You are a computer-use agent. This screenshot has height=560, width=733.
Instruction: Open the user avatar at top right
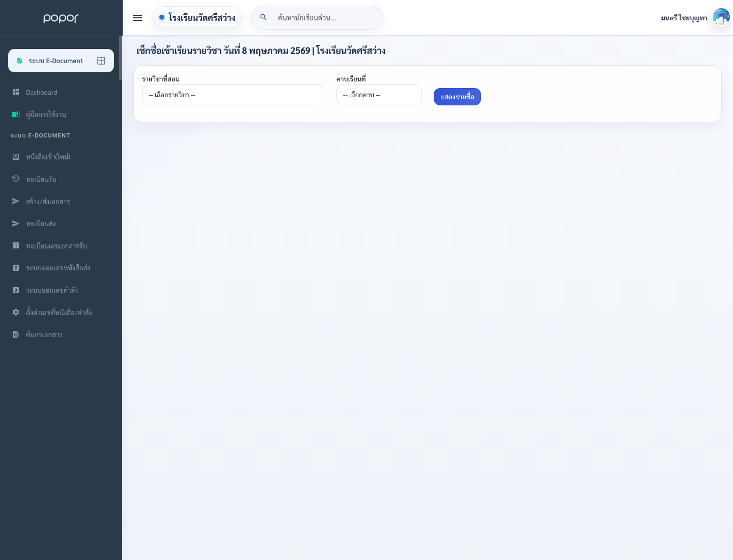click(x=721, y=17)
